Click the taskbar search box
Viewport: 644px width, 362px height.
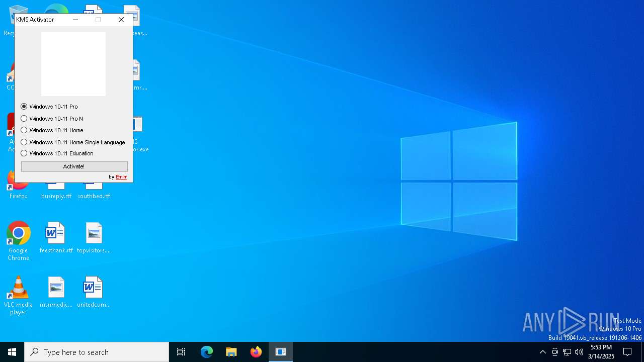[97, 352]
